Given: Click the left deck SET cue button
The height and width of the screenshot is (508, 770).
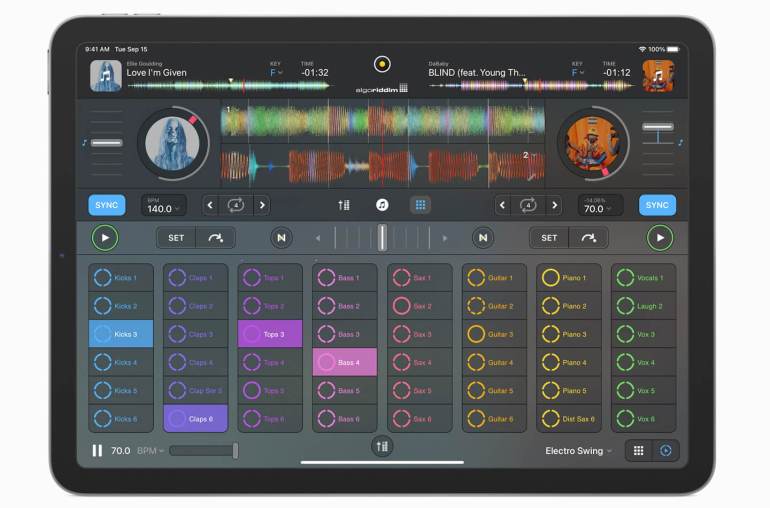Looking at the screenshot, I should (x=176, y=238).
